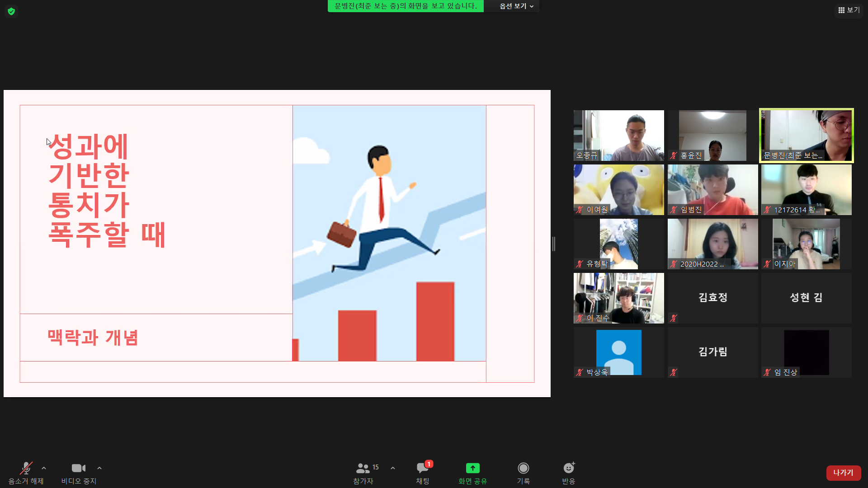
Task: Select the 김효정 participant tile
Action: pos(712,298)
